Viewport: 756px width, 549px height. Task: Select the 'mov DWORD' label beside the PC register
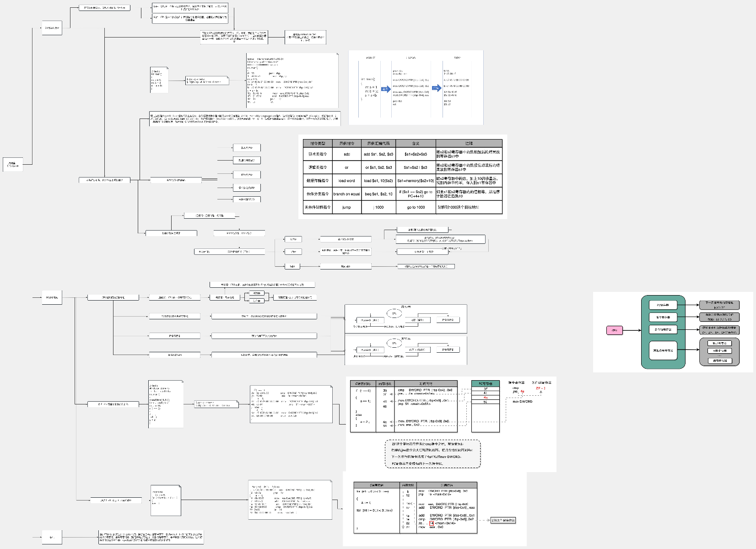[x=522, y=402]
